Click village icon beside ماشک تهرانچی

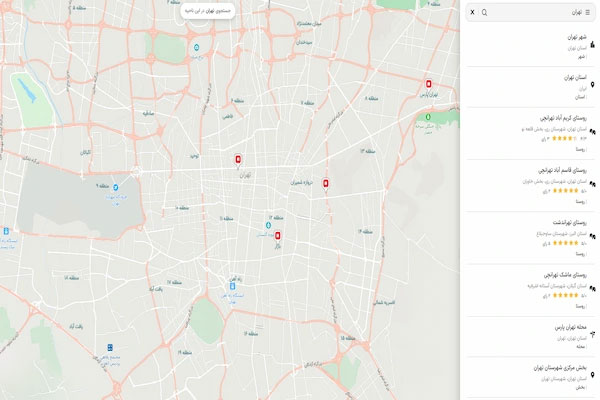(x=592, y=289)
